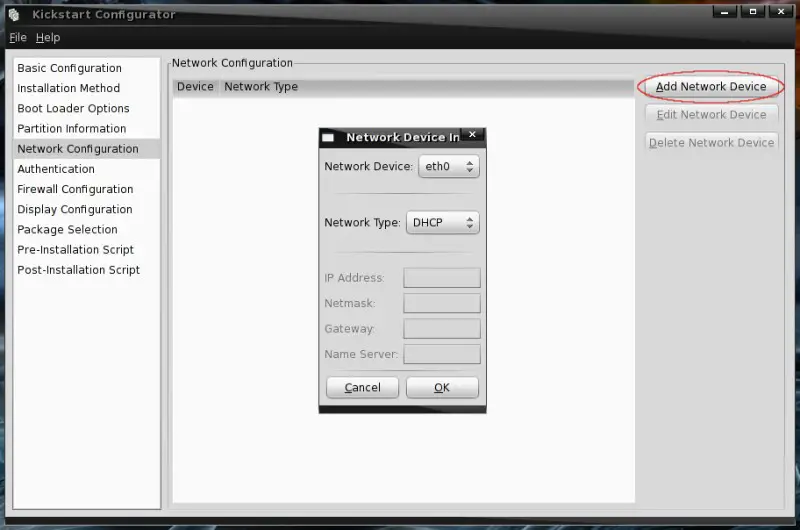
Task: Open Pre-Installation Script section
Action: [x=86, y=249]
